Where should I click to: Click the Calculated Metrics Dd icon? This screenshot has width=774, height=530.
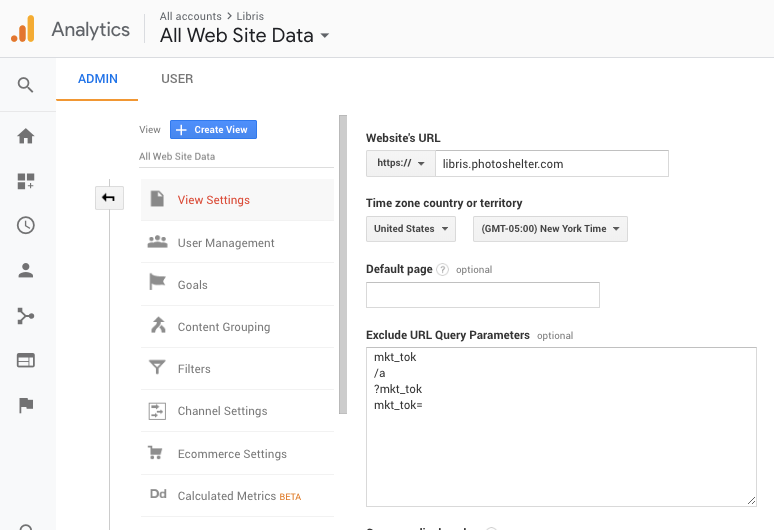(x=158, y=494)
